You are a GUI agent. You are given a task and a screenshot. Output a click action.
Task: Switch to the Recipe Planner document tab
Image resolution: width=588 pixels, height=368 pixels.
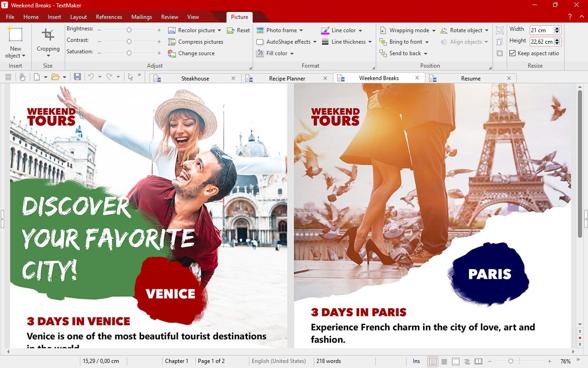pos(287,79)
